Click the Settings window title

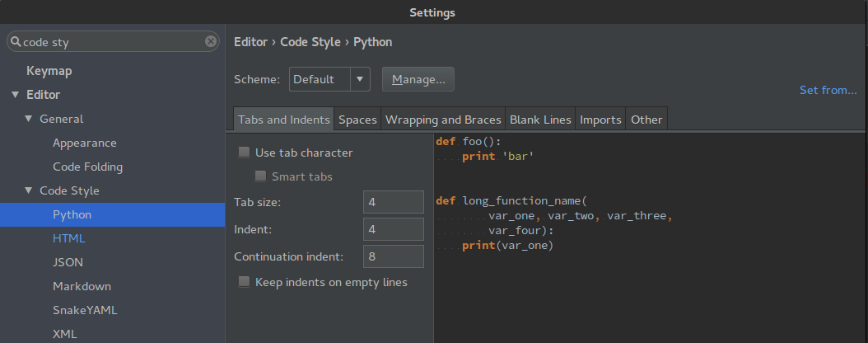[432, 12]
